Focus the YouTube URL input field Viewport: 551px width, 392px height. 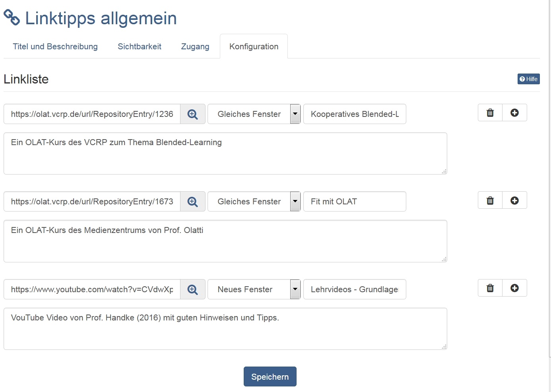[x=92, y=289]
